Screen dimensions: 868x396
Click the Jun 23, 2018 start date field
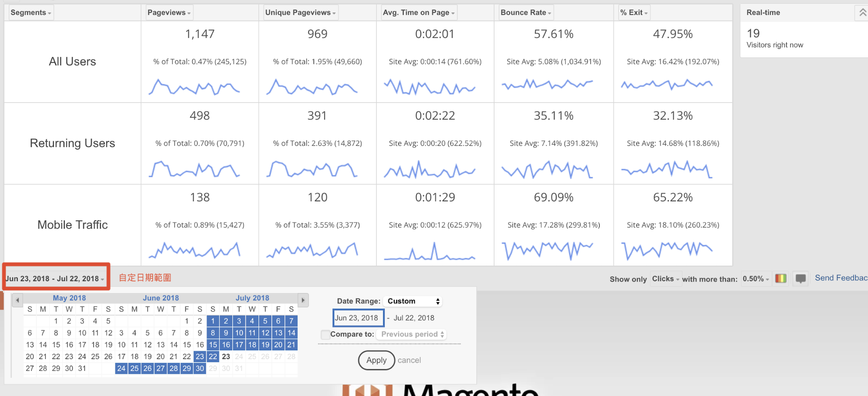[358, 318]
